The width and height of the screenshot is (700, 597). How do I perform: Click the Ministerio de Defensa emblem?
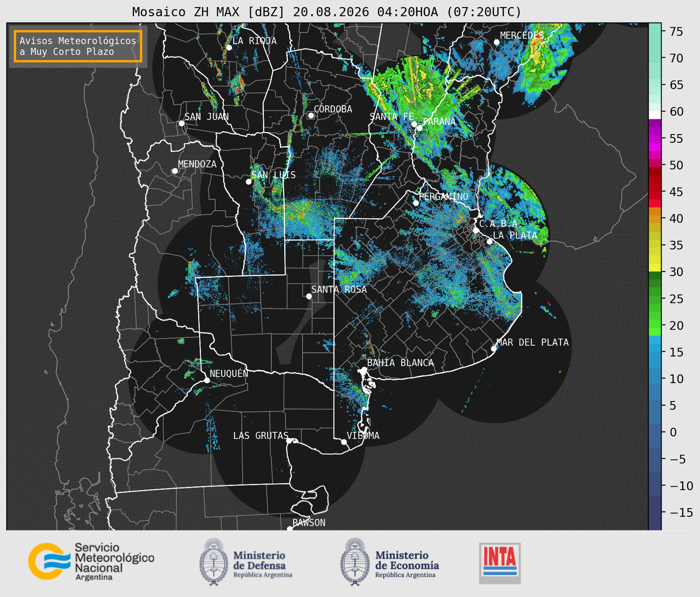click(214, 562)
